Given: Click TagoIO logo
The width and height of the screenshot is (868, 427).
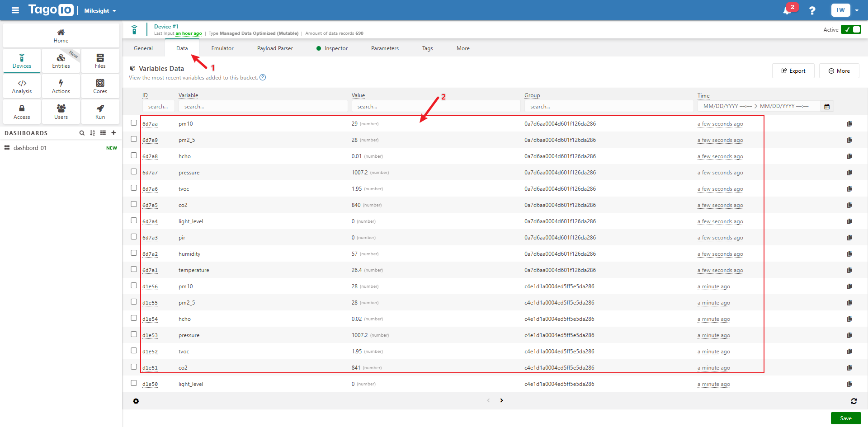Looking at the screenshot, I should pyautogui.click(x=51, y=10).
